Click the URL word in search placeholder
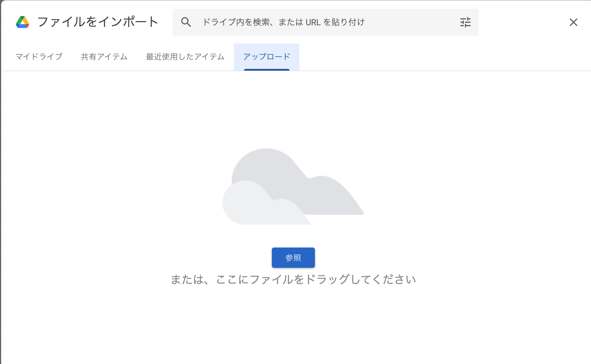 313,22
